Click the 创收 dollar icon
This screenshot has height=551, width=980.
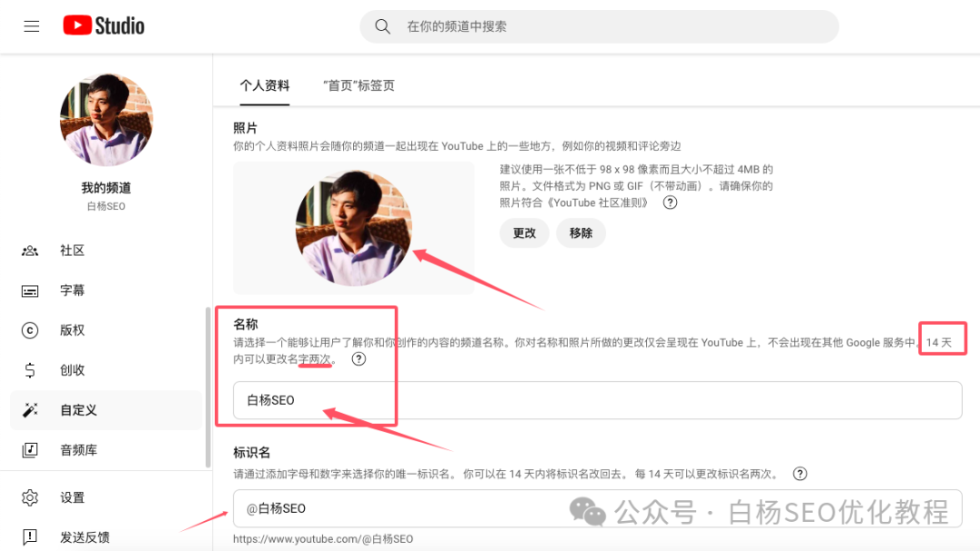pos(30,370)
